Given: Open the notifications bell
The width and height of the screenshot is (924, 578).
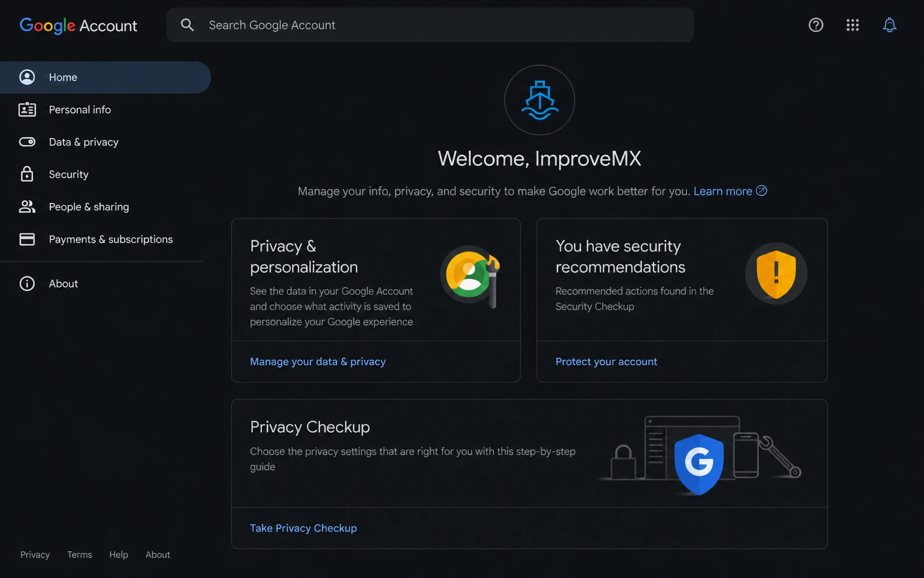Looking at the screenshot, I should pos(889,24).
